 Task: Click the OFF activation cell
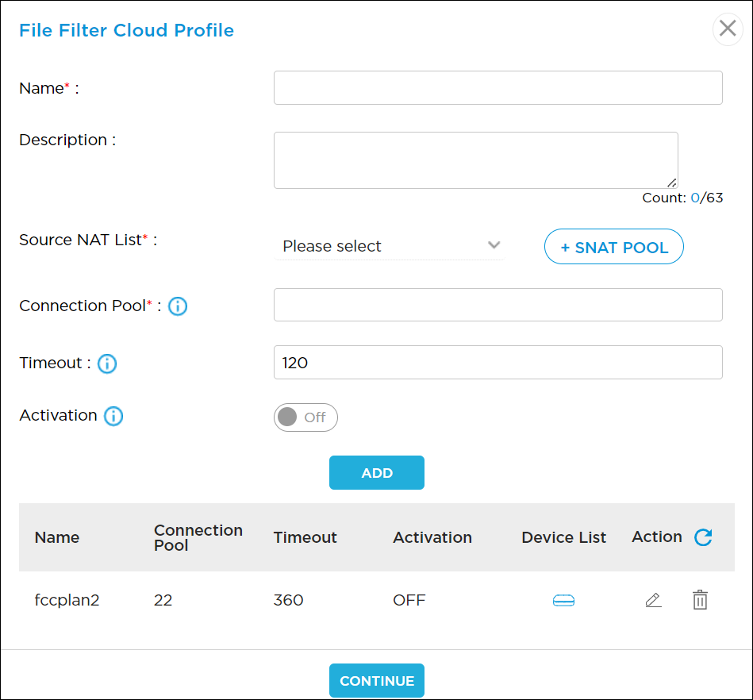[x=409, y=600]
